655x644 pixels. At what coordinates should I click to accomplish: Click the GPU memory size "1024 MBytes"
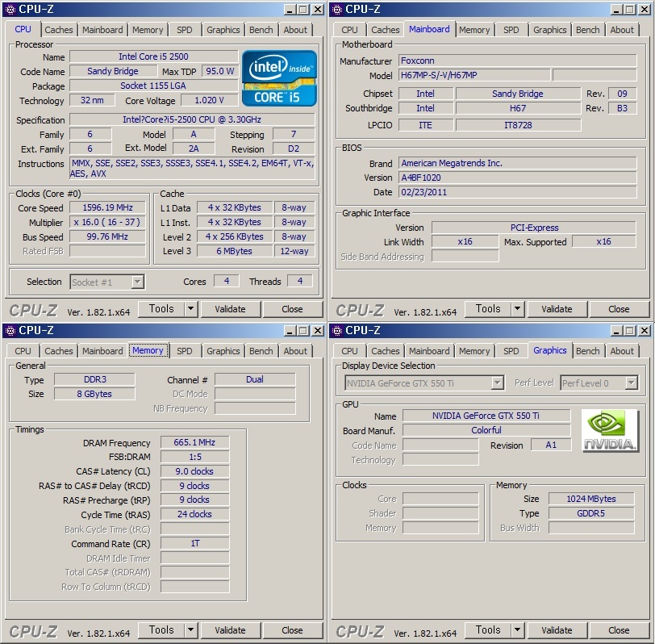(591, 499)
